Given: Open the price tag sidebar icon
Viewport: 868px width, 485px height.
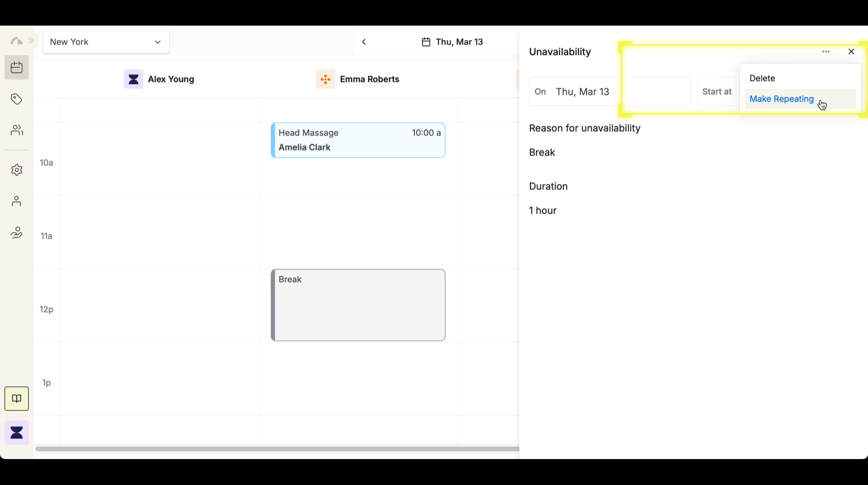Looking at the screenshot, I should (17, 99).
